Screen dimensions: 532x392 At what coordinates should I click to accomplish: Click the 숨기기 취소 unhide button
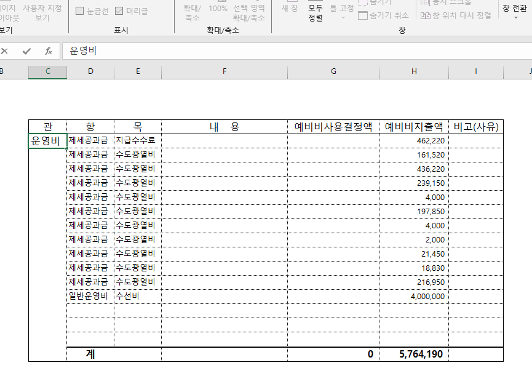383,15
